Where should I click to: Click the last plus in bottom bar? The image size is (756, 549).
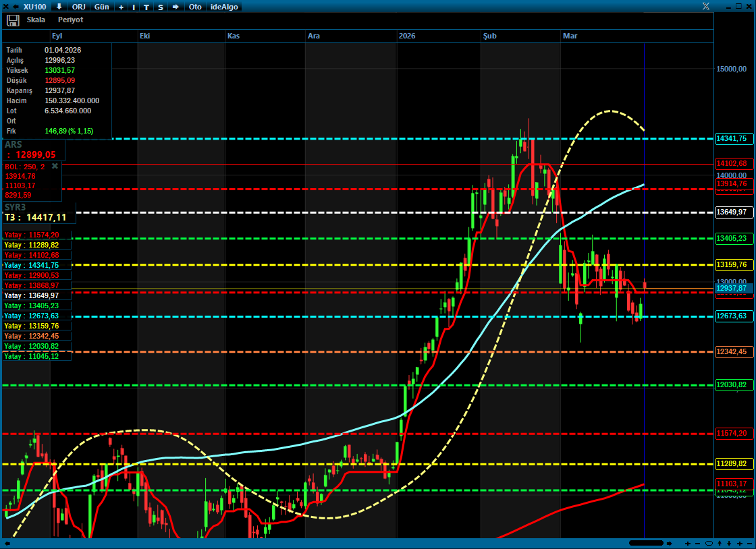(x=740, y=544)
